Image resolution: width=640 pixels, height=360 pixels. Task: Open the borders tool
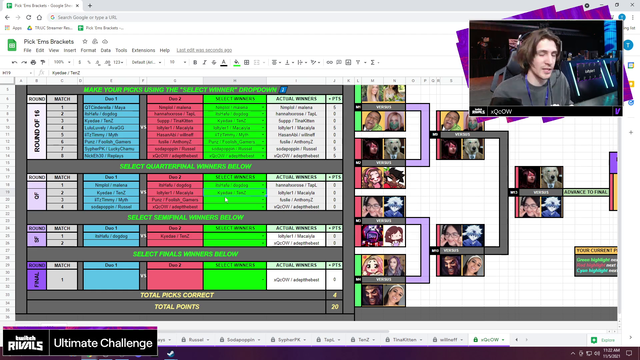(x=247, y=62)
